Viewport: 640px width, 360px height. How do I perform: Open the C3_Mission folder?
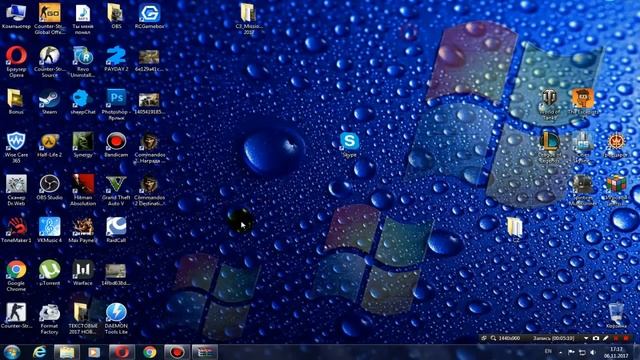(x=249, y=18)
